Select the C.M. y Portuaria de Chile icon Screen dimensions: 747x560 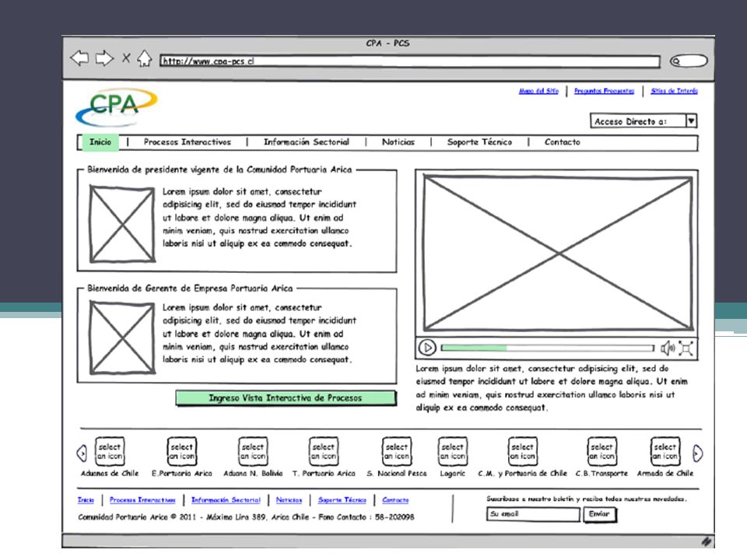pos(523,451)
